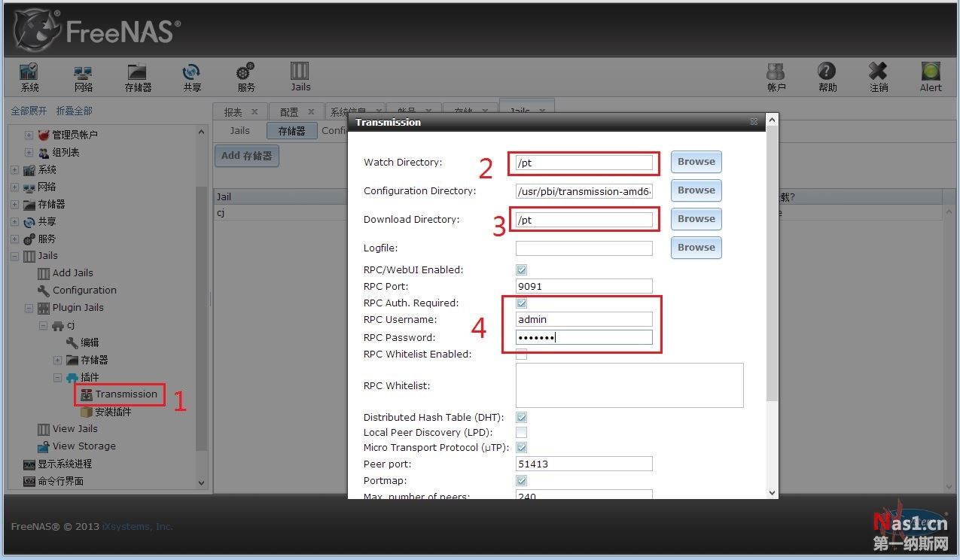Click 折叠全部 (collapse all) link
This screenshot has width=960, height=560.
point(75,111)
